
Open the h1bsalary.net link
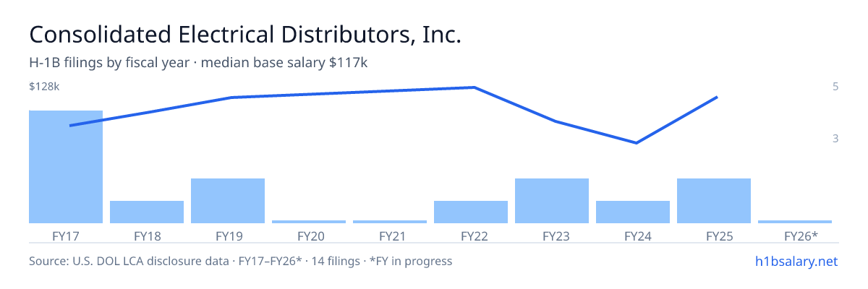coord(796,261)
